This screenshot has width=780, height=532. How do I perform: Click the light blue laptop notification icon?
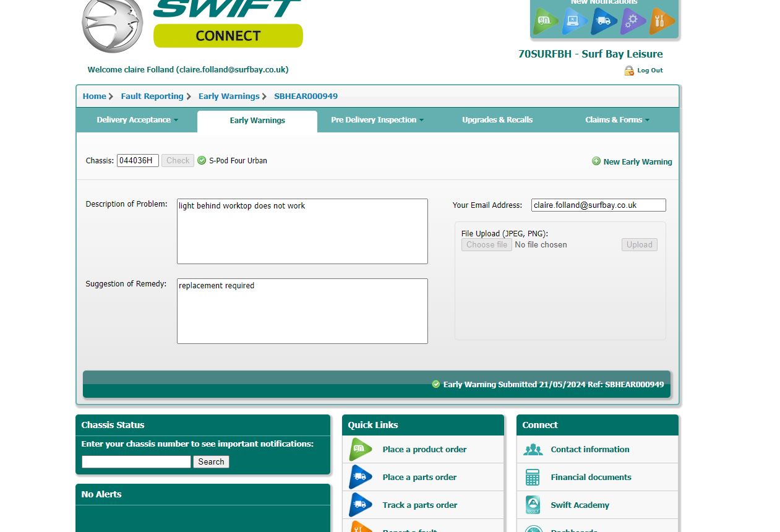(575, 21)
